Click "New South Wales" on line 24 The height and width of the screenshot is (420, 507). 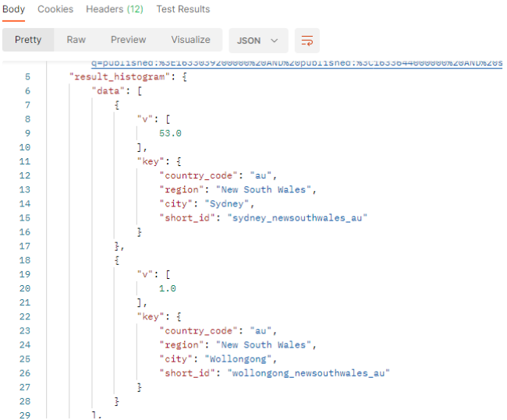point(263,345)
